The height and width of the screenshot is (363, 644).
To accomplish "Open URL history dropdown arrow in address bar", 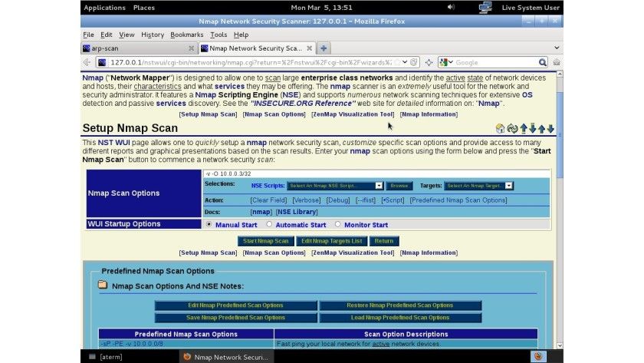I will click(405, 62).
